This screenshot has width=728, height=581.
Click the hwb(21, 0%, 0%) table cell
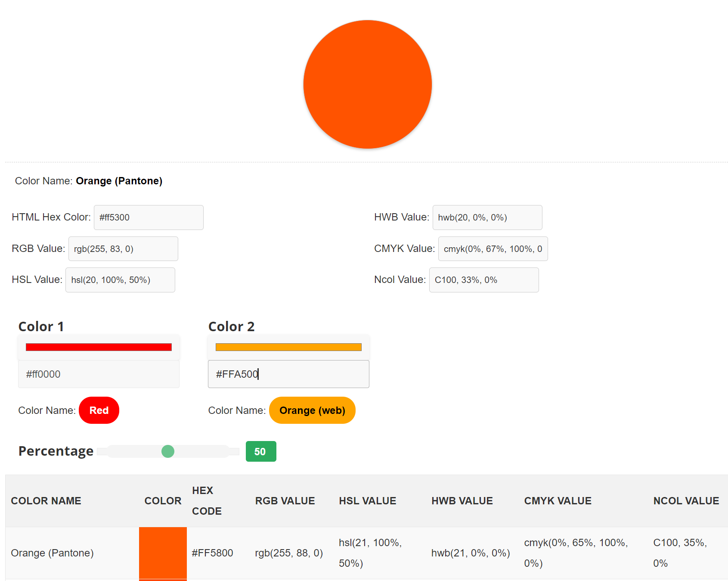coord(471,553)
